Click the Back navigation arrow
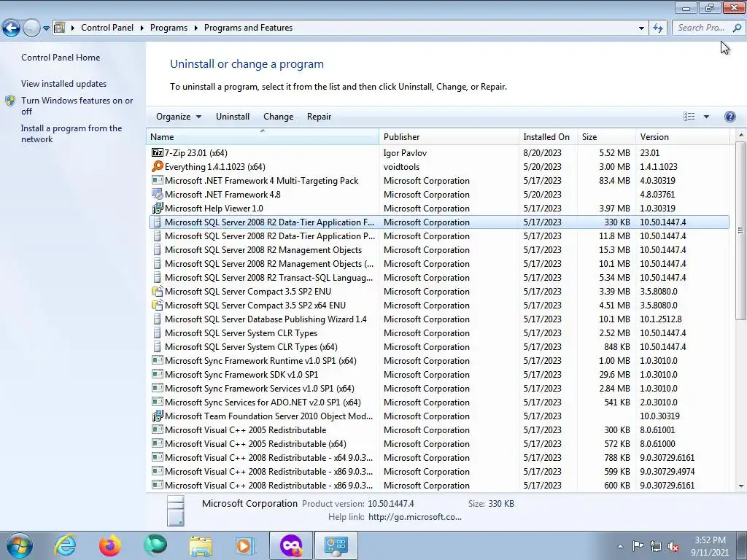 11,28
